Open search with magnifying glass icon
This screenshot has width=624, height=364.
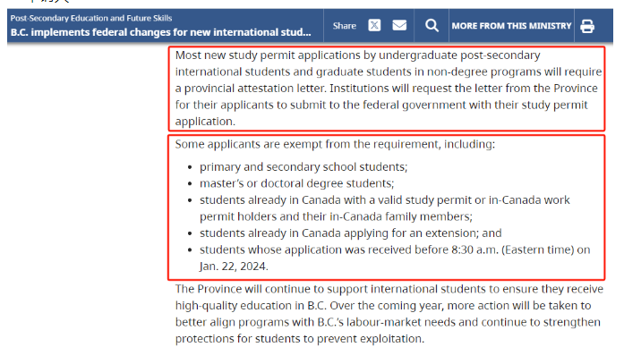(x=432, y=26)
